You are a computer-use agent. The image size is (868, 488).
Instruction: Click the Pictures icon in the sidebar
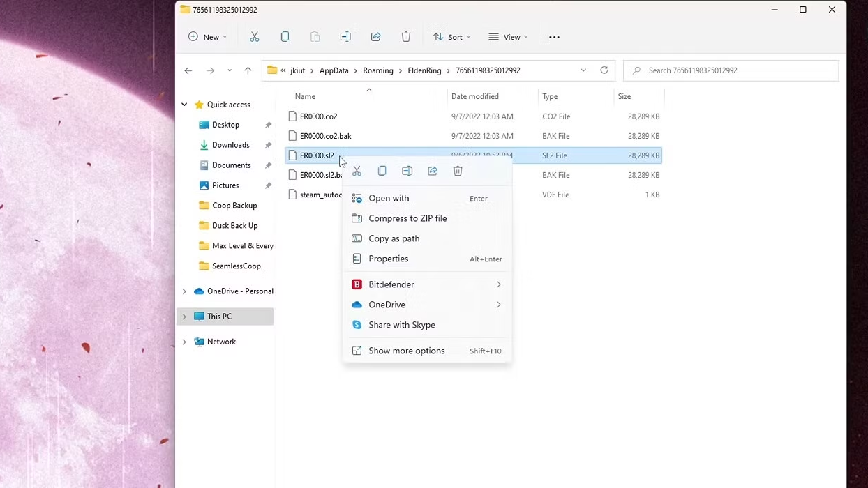pyautogui.click(x=204, y=185)
